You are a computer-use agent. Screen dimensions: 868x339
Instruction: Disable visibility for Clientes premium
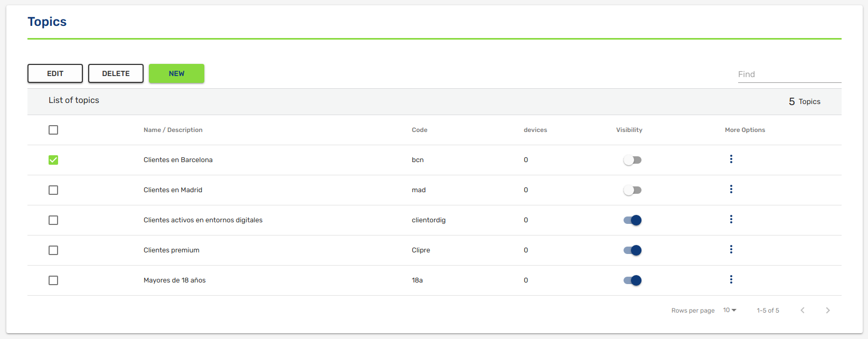(633, 250)
